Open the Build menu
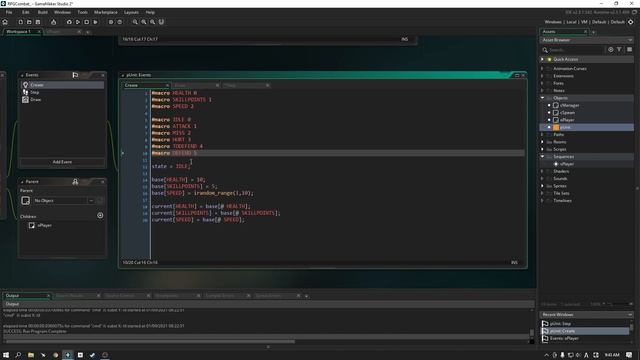640x360 pixels. (x=43, y=12)
